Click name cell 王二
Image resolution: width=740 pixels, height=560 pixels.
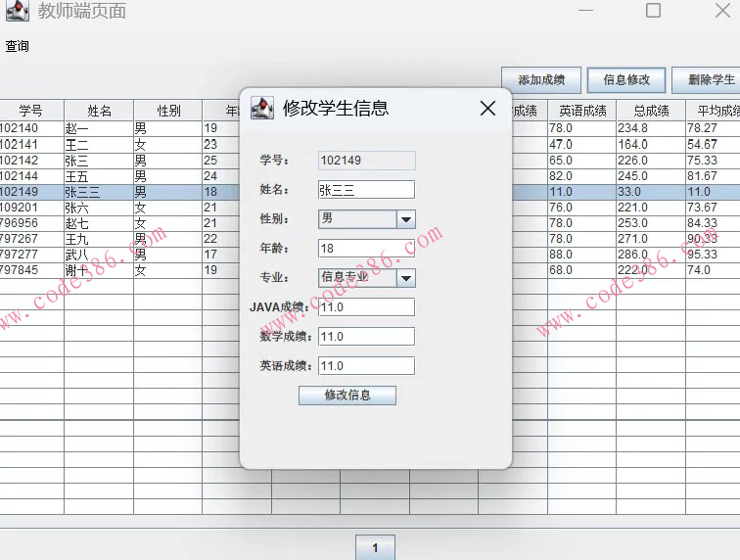coord(99,145)
